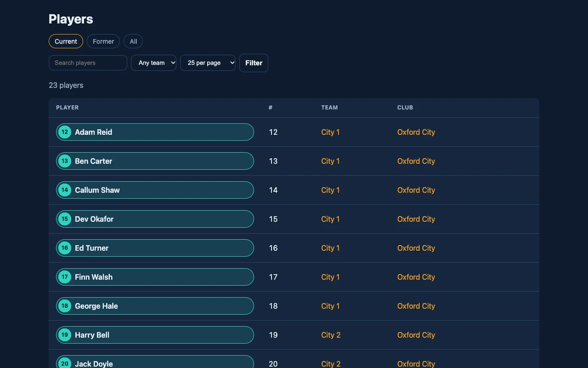Screen dimensions: 588x368
Task: Open City 2 team link in Harry Bell row
Action: point(331,335)
